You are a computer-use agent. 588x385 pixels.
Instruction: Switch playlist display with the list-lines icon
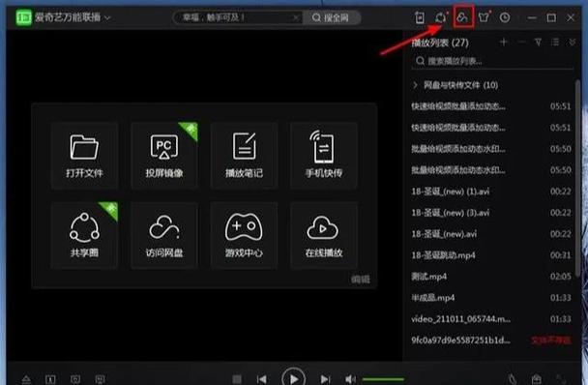tap(555, 43)
